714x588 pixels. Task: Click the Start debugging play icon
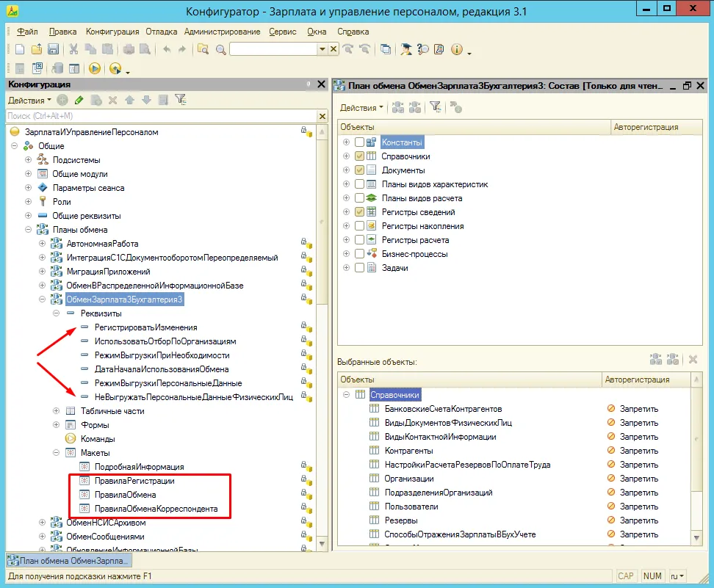coord(94,68)
